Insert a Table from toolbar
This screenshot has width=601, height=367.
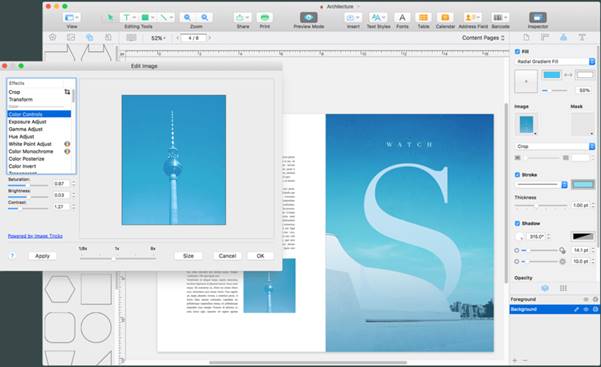point(423,18)
